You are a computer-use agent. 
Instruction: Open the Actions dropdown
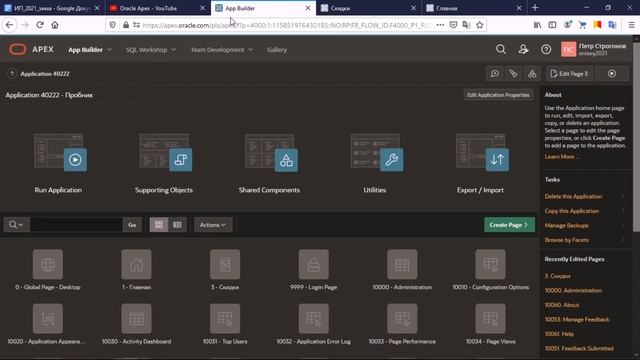tap(213, 225)
